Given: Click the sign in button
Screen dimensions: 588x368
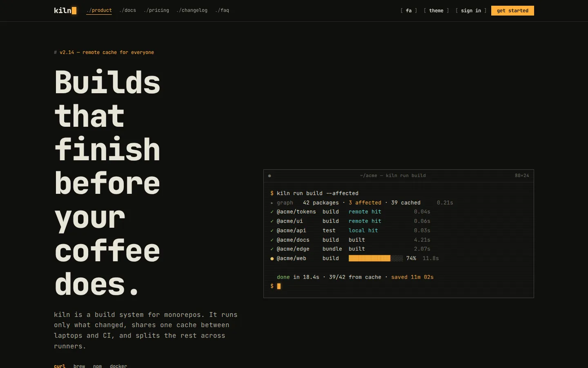Looking at the screenshot, I should pos(471,11).
